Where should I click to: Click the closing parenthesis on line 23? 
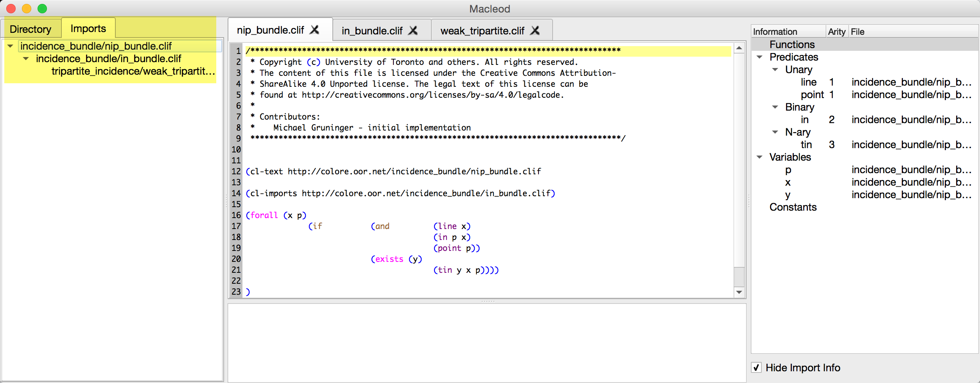pos(248,292)
